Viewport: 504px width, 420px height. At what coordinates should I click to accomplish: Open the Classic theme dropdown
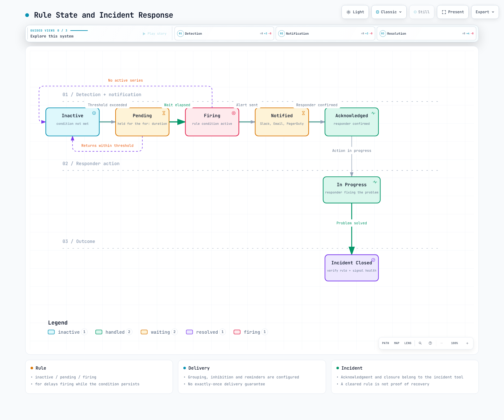point(389,12)
